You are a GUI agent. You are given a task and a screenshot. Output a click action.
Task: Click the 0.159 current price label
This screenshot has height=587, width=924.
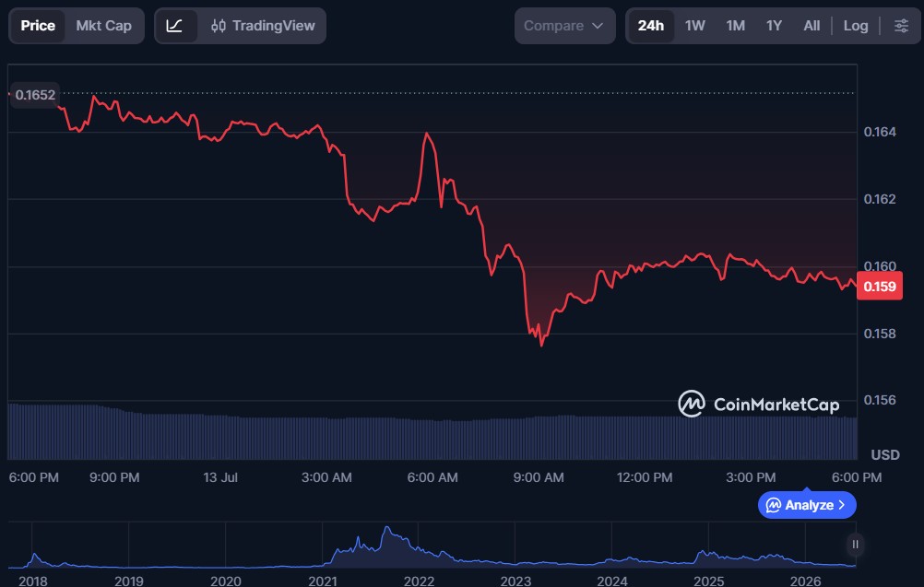click(x=879, y=287)
